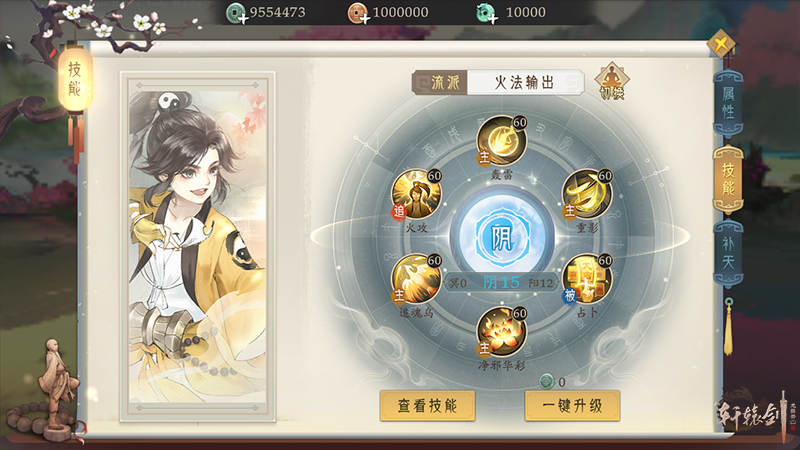Open the 补天 side tab
The height and width of the screenshot is (450, 800).
click(x=728, y=254)
